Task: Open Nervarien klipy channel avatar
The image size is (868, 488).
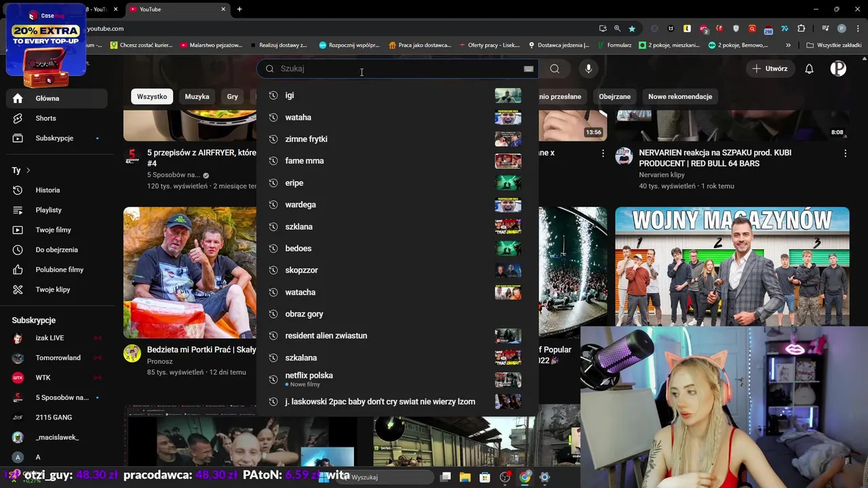Action: click(624, 157)
